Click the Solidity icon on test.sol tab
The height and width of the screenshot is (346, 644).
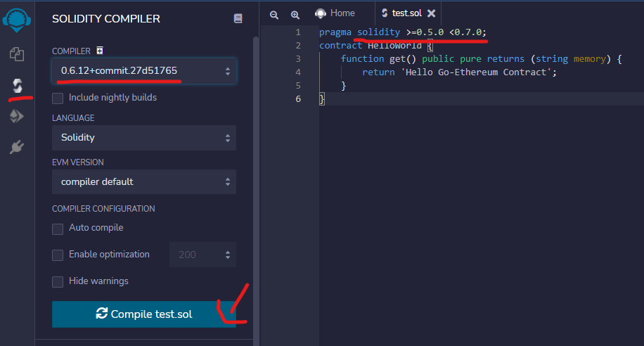(x=385, y=13)
